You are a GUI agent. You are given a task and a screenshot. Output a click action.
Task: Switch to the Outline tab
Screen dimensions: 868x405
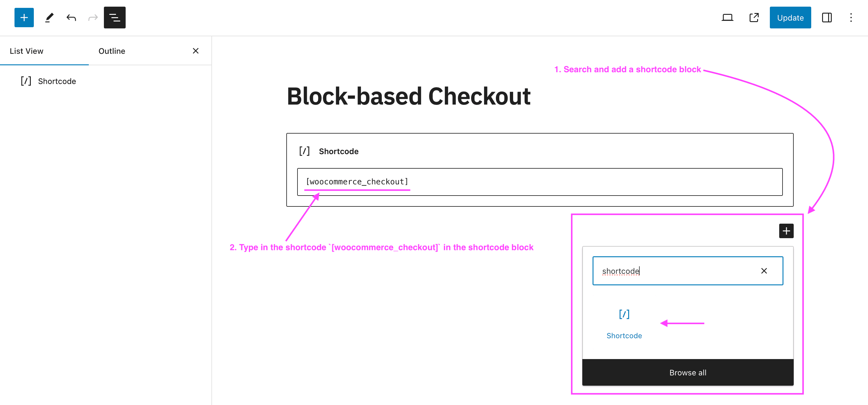(111, 51)
